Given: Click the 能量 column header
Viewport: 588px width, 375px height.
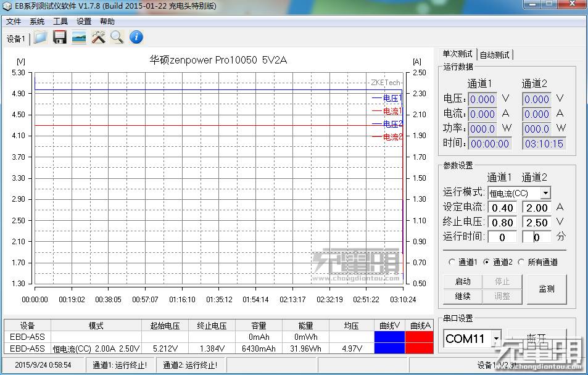Looking at the screenshot, I should 305,326.
